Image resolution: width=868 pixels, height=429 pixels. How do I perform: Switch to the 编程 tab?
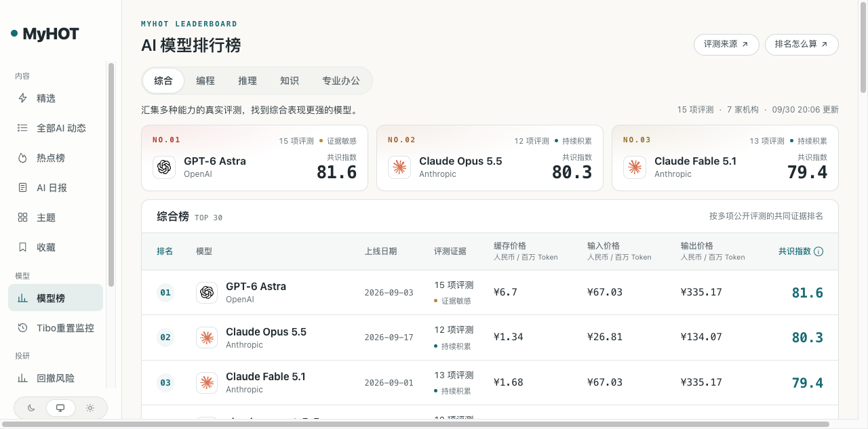pyautogui.click(x=205, y=81)
